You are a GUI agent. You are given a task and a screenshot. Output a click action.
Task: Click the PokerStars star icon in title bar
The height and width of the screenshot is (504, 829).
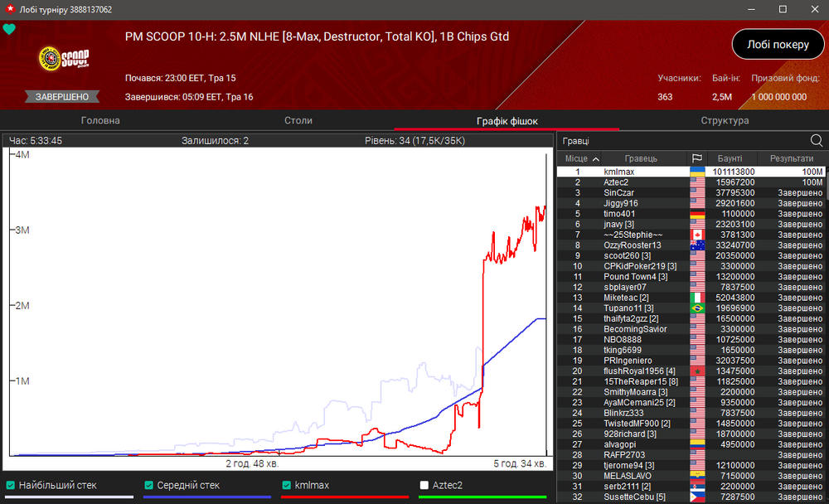coord(9,9)
